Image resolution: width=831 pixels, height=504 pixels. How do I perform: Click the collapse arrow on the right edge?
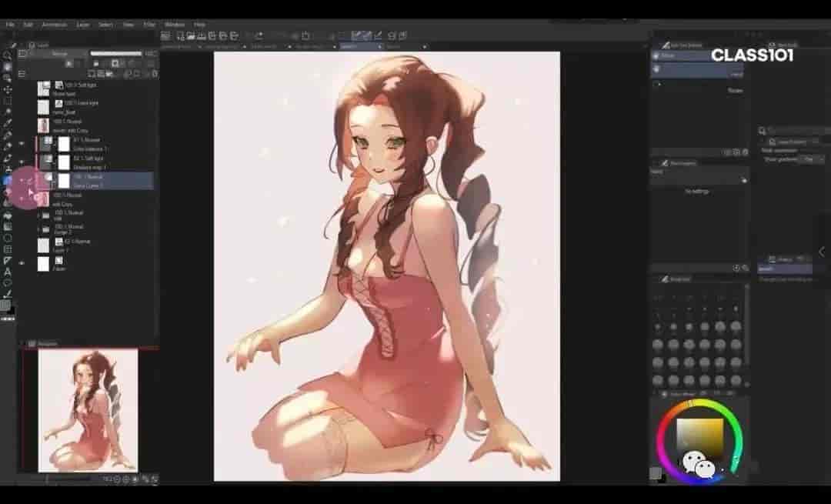(x=822, y=252)
